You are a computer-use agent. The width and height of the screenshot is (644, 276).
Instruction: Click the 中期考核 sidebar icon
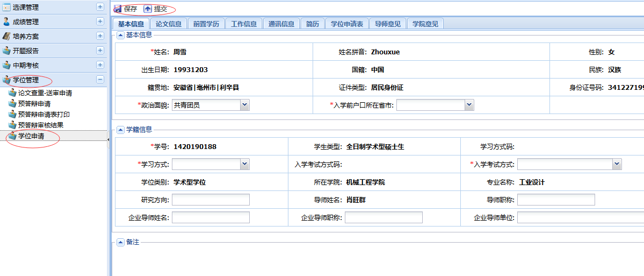point(6,66)
